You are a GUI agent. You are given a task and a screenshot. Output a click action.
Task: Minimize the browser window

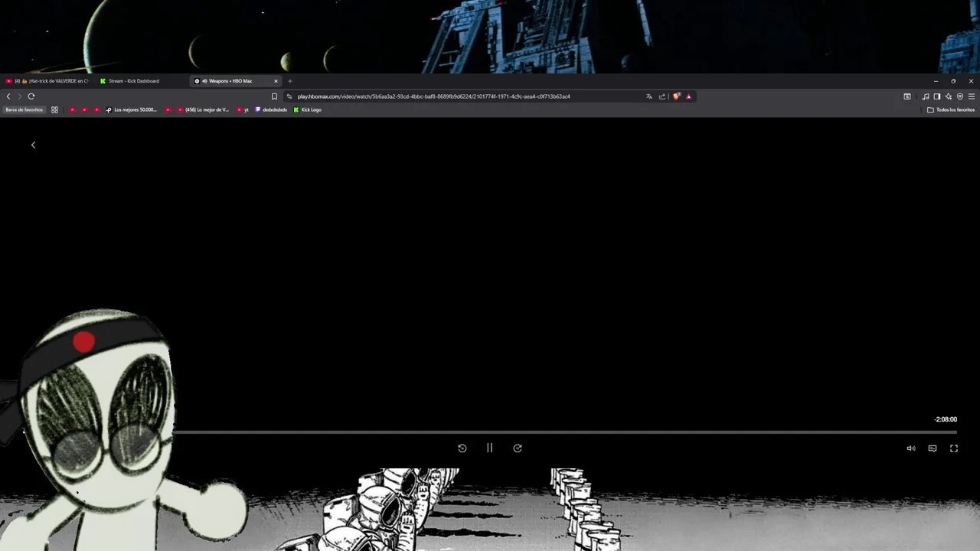pyautogui.click(x=936, y=81)
